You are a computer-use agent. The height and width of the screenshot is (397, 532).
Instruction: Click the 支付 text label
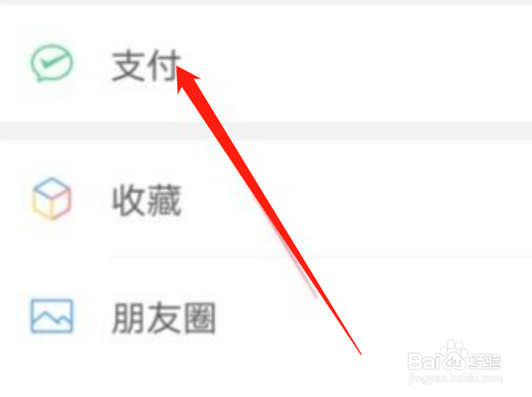(146, 66)
